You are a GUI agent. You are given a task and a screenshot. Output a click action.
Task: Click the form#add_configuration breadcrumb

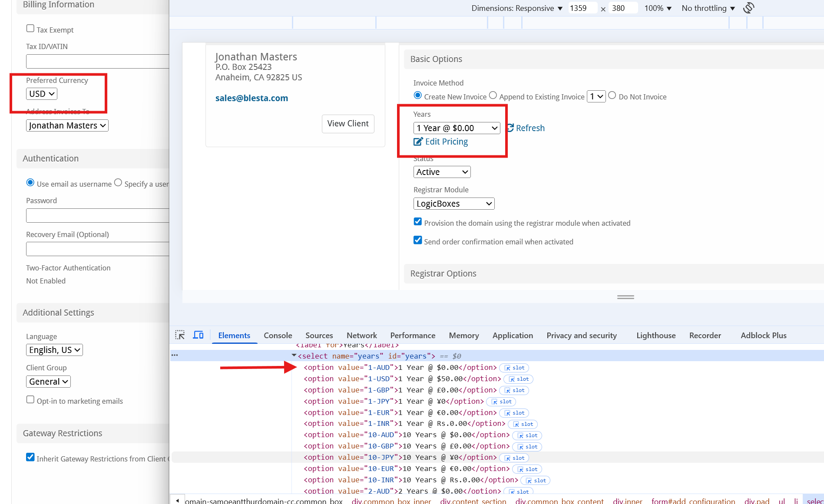pyautogui.click(x=693, y=501)
